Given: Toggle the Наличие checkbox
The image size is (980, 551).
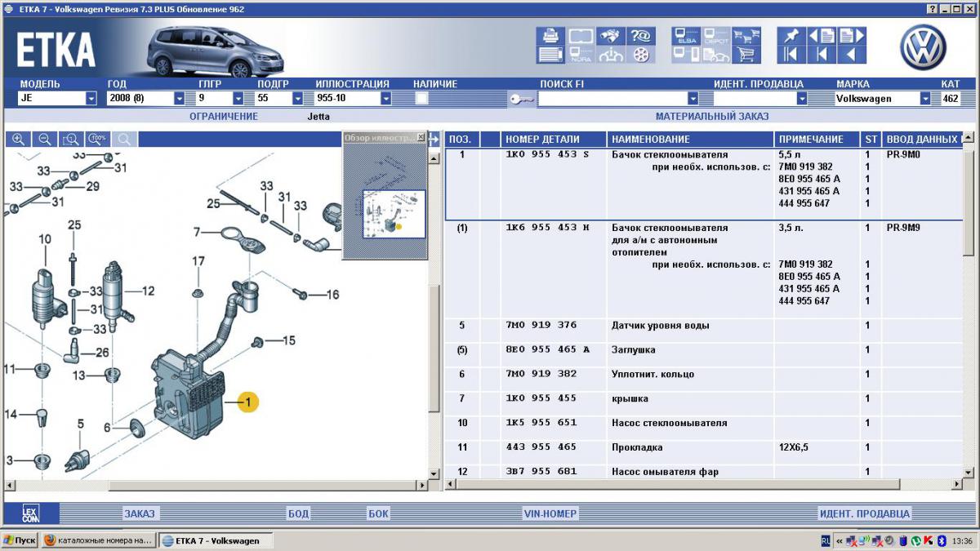Looking at the screenshot, I should pos(421,99).
